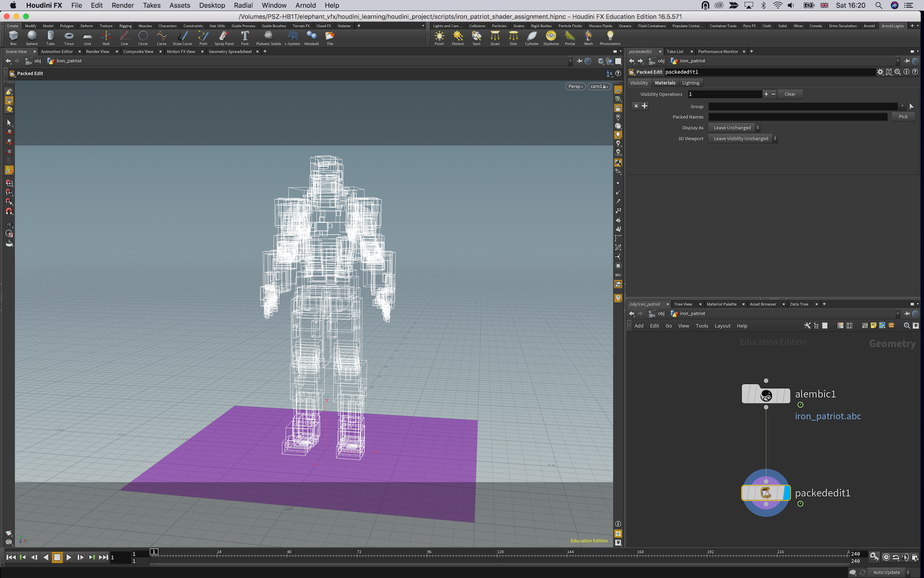Open the Persp viewport menu
This screenshot has height=578, width=924.
(575, 87)
